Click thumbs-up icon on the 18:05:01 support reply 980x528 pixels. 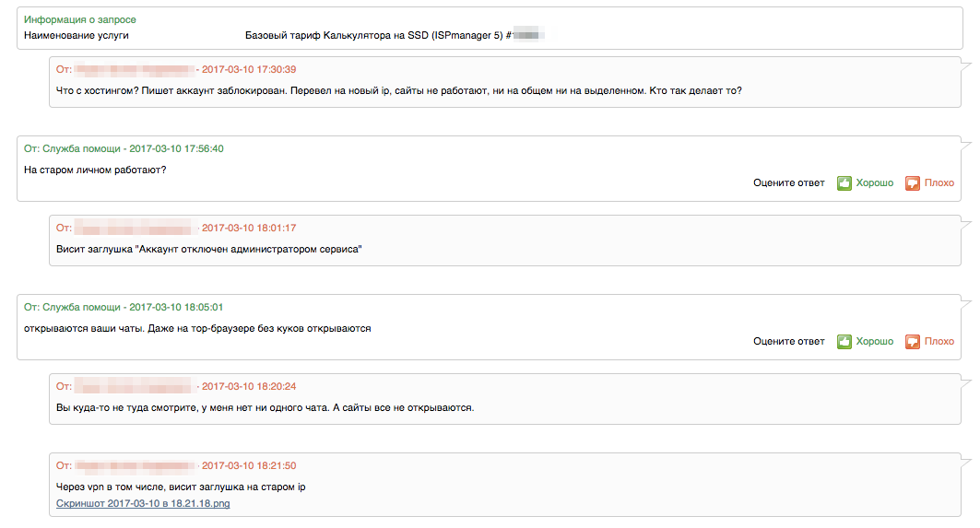click(x=844, y=342)
